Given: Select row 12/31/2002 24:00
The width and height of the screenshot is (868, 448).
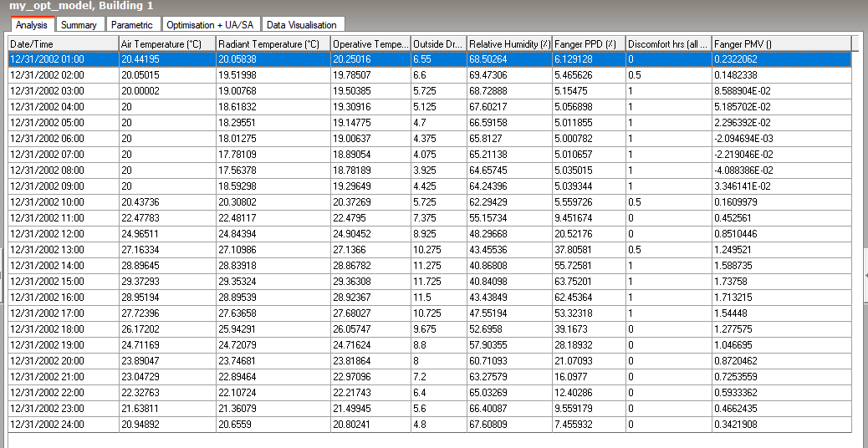Looking at the screenshot, I should (x=430, y=425).
